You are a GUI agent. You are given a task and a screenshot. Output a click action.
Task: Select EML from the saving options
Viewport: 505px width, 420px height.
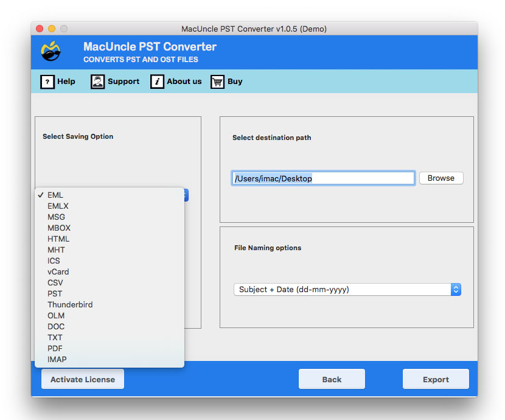coord(110,195)
